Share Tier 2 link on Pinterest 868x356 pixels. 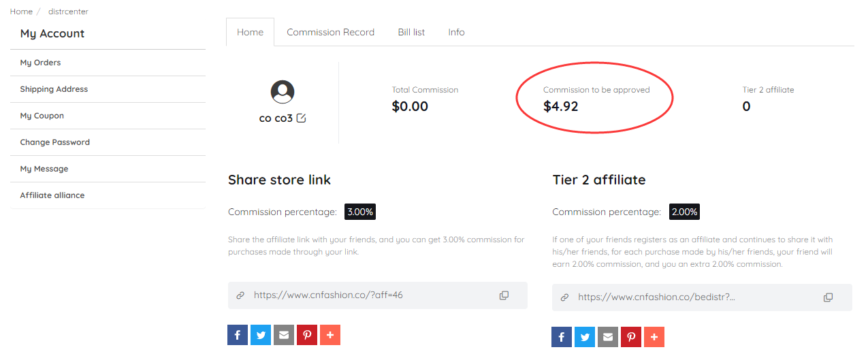click(631, 337)
